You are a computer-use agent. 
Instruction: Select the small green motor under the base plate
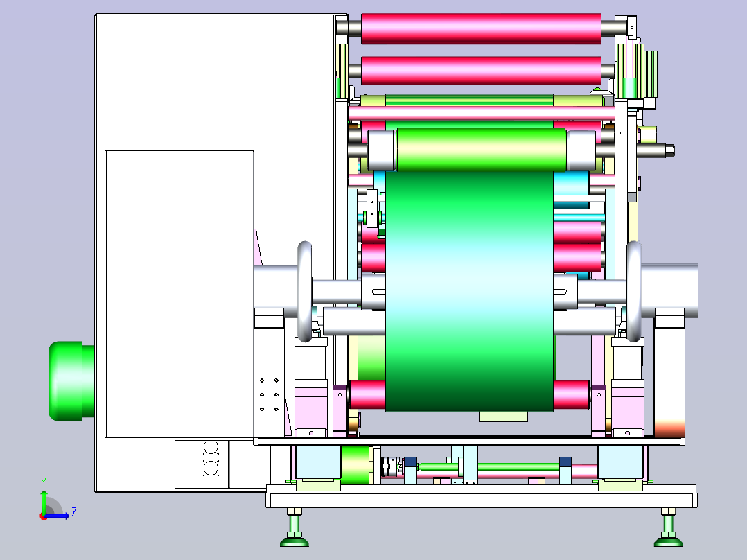pyautogui.click(x=358, y=464)
